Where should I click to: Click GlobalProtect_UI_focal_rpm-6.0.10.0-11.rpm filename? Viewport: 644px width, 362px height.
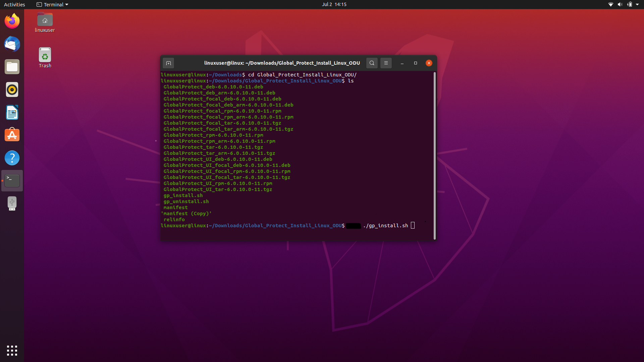(x=227, y=171)
